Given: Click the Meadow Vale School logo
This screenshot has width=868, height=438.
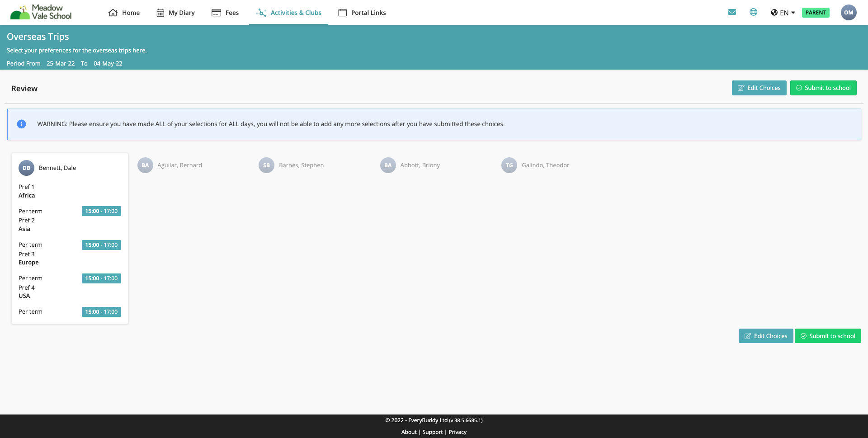Looking at the screenshot, I should 41,12.
